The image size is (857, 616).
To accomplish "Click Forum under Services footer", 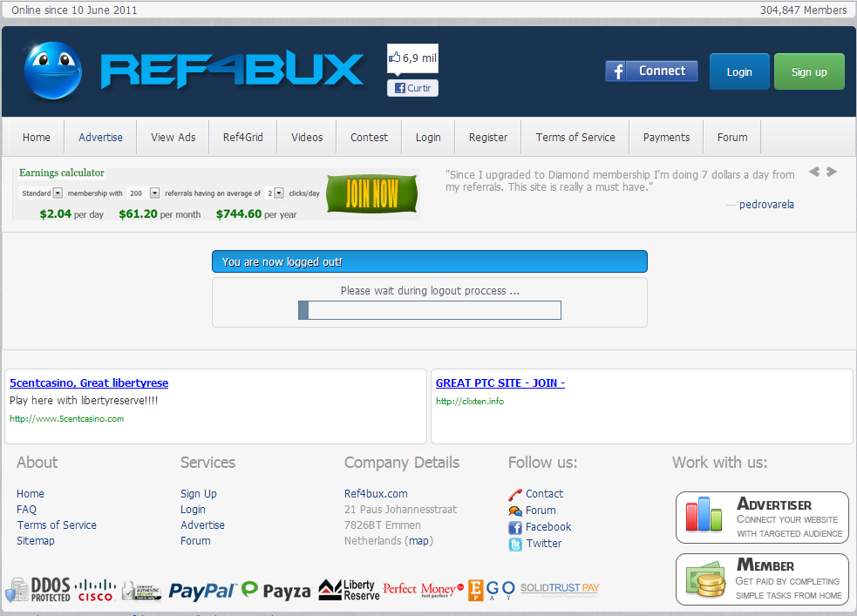I will tap(195, 541).
